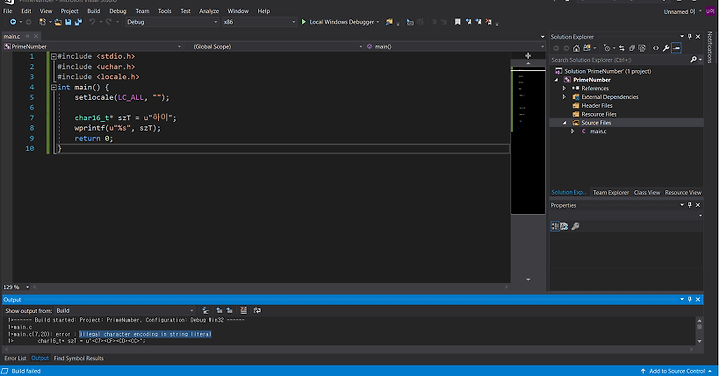Expand the References node
Screen dimensions: 720x376
point(564,88)
